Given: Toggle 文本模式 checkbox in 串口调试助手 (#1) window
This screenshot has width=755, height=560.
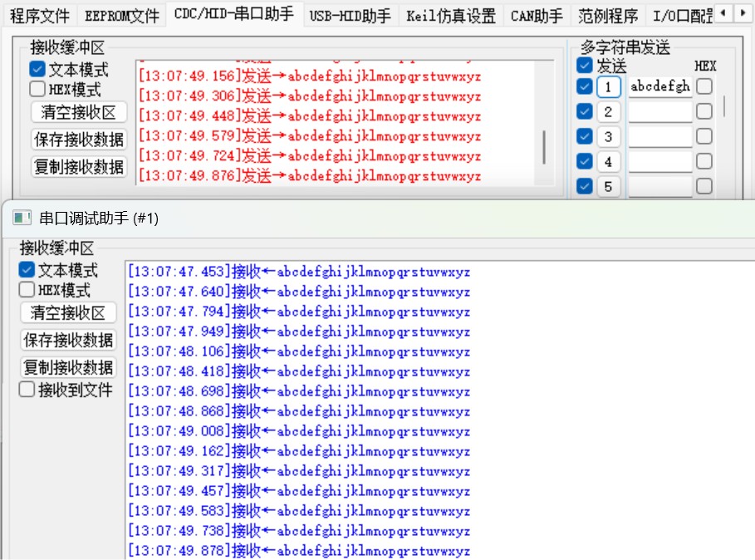Looking at the screenshot, I should [27, 270].
